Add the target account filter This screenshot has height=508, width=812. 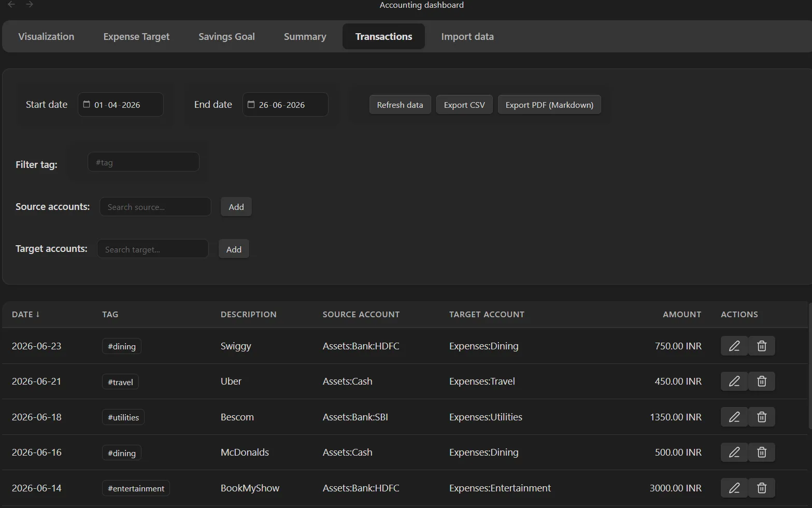tap(234, 249)
